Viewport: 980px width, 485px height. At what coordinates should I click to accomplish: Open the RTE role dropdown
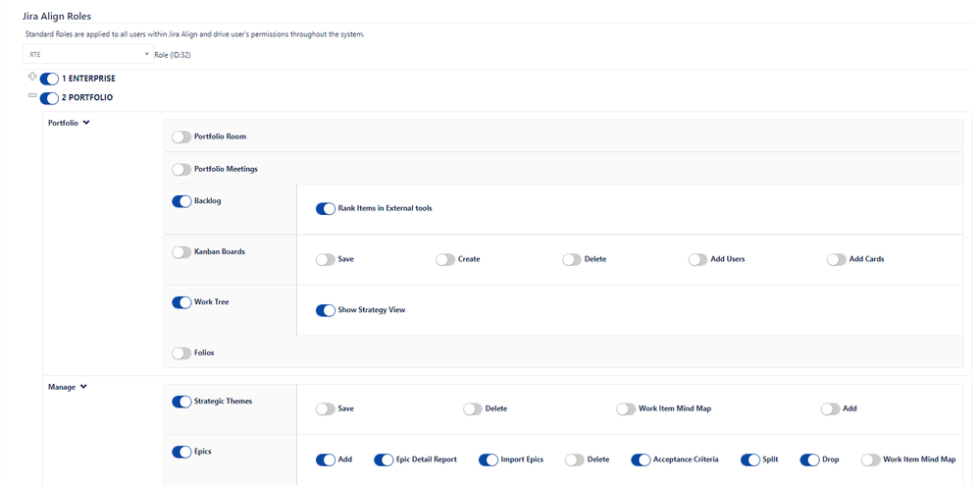tap(88, 54)
